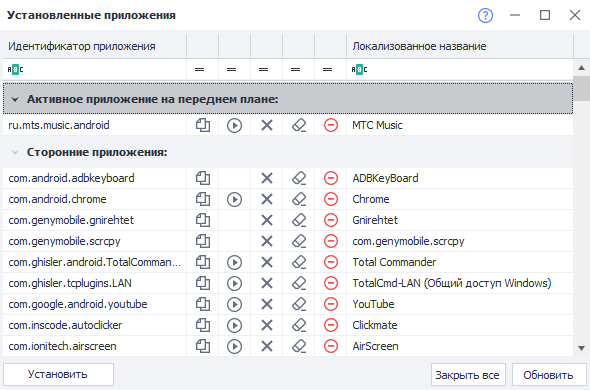Image resolution: width=590 pixels, height=390 pixels.
Task: Delete Gnirehtet with its red minus icon
Action: [331, 220]
